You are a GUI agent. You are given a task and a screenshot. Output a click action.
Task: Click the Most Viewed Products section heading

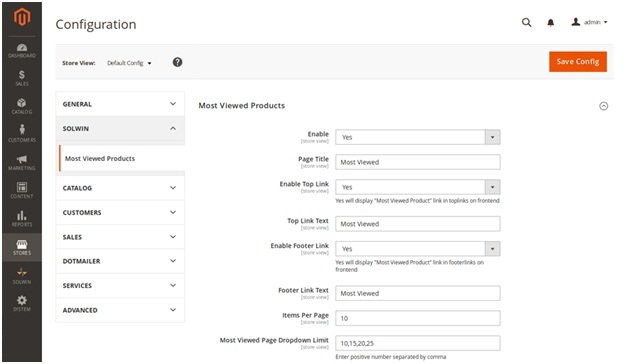(242, 106)
